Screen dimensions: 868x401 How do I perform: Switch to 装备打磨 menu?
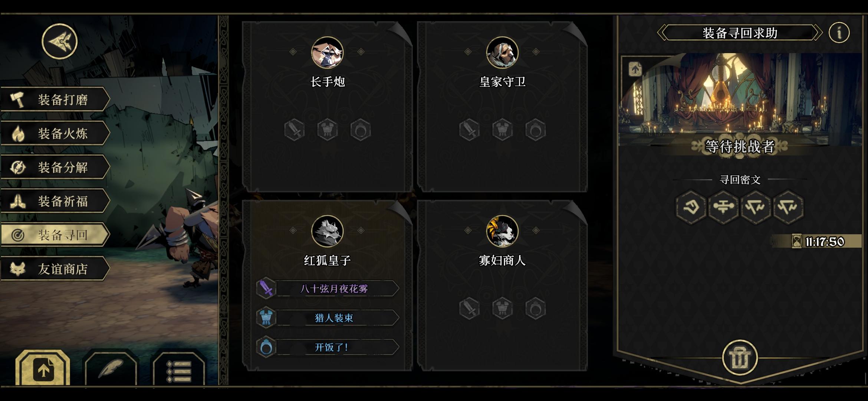pos(55,100)
